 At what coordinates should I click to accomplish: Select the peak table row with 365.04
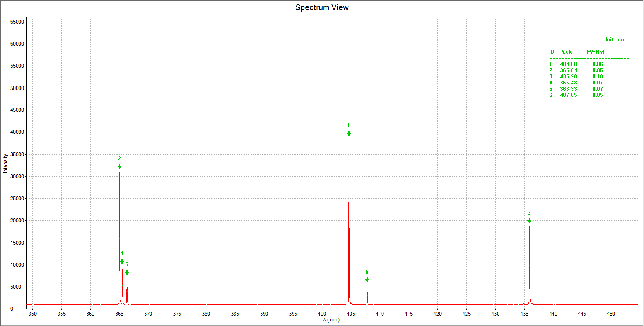[x=576, y=71]
